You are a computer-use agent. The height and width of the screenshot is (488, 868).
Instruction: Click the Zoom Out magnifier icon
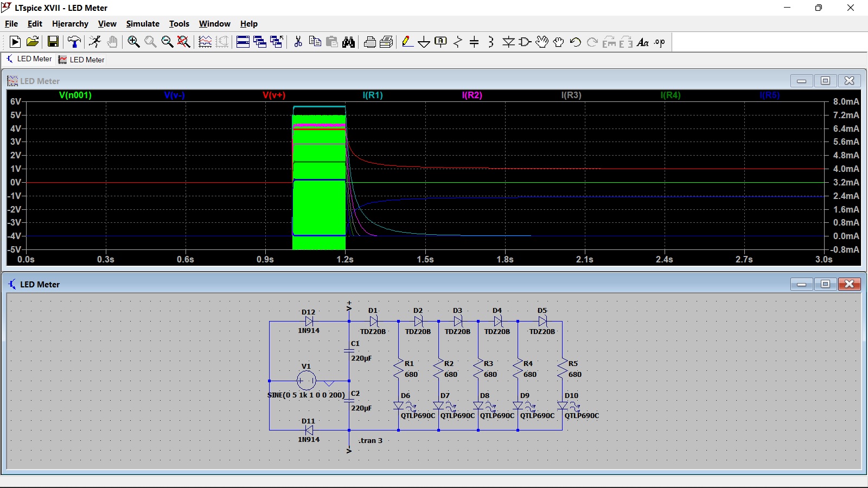pyautogui.click(x=167, y=42)
